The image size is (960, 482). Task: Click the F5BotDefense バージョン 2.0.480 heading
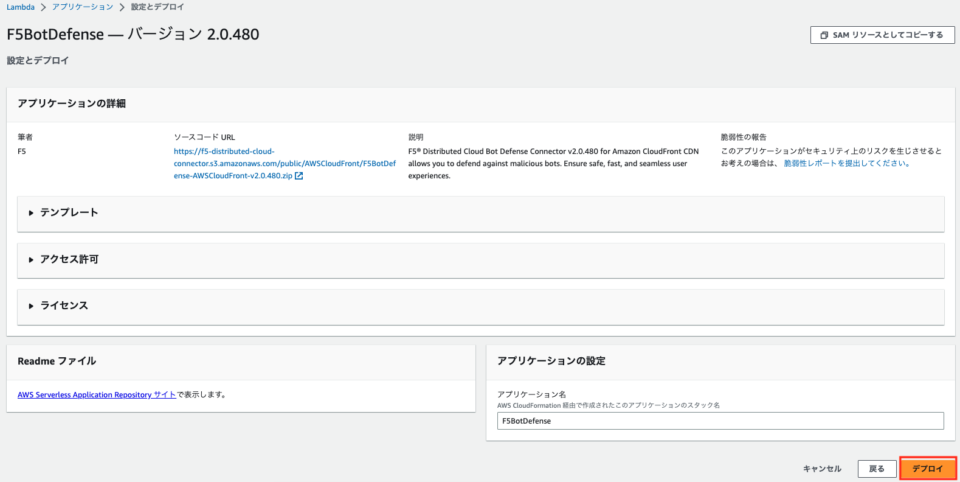(133, 35)
